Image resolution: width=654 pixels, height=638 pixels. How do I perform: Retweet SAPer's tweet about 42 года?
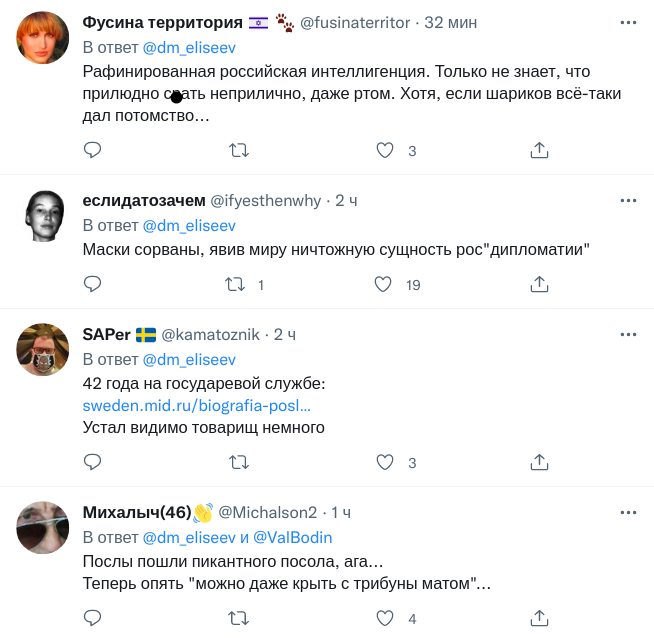pyautogui.click(x=239, y=462)
